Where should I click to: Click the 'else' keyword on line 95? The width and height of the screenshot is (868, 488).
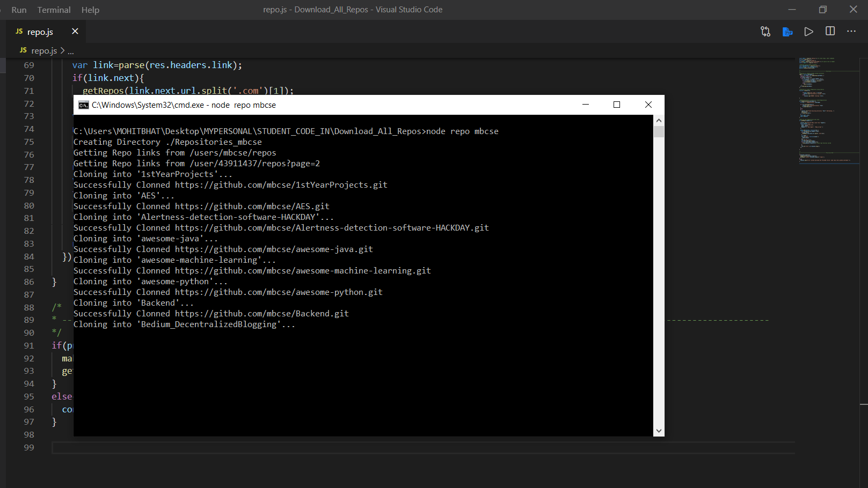pyautogui.click(x=62, y=397)
